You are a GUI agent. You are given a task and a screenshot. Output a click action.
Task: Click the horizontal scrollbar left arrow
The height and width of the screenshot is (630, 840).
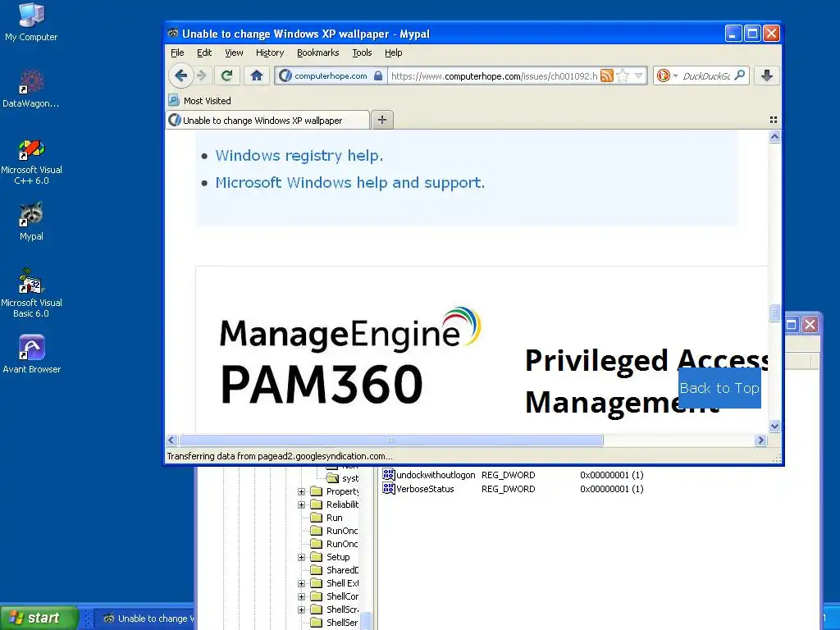pos(171,441)
